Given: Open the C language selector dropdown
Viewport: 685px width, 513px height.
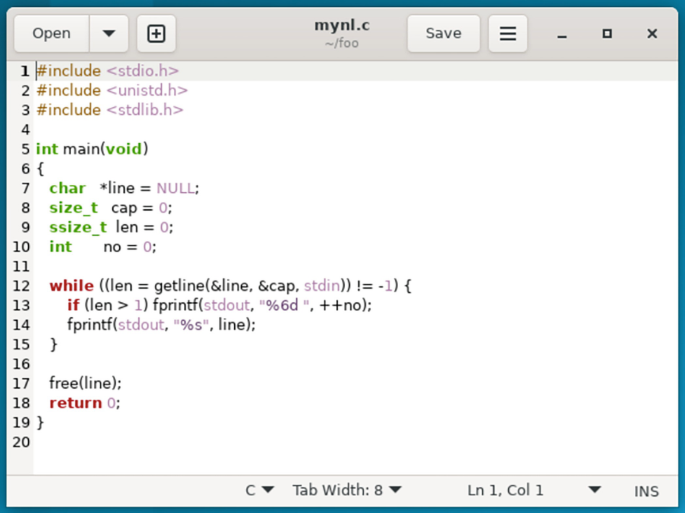Looking at the screenshot, I should click(260, 490).
